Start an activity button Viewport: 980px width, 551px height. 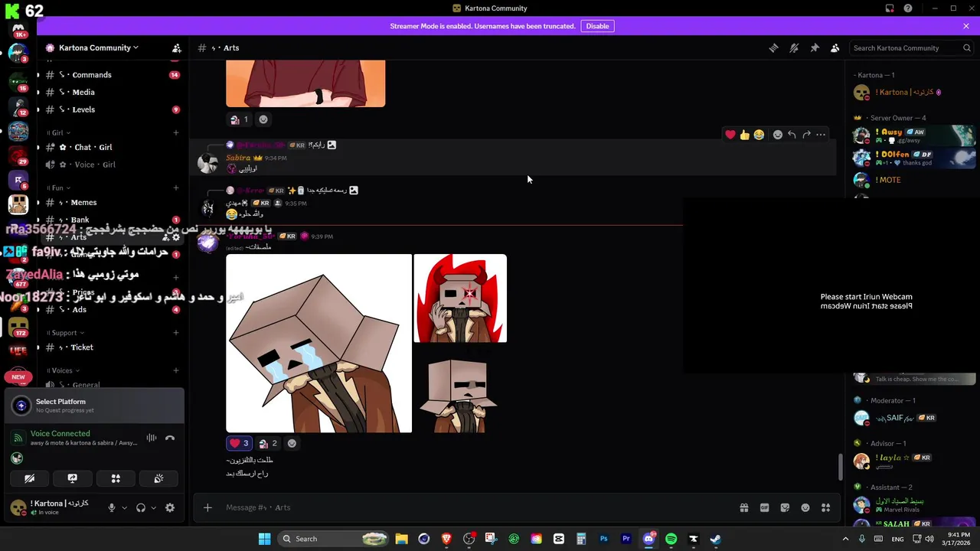(116, 478)
